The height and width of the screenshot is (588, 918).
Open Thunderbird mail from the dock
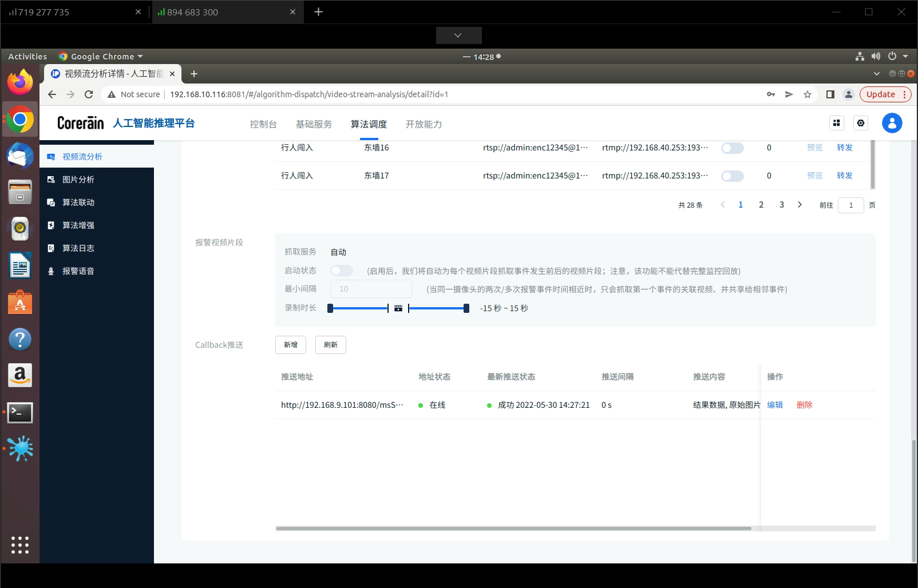[x=20, y=155]
